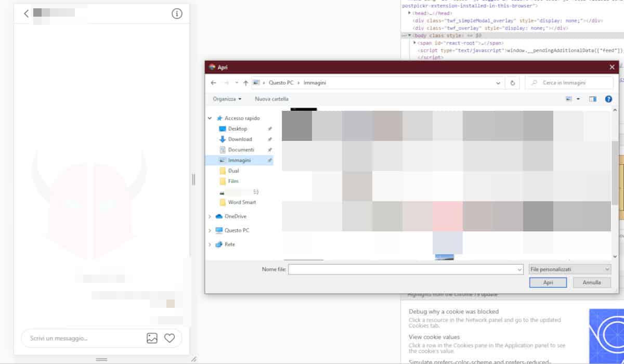Screen dimensions: 624x364
Task: Select Download in the sidebar
Action: (x=240, y=139)
